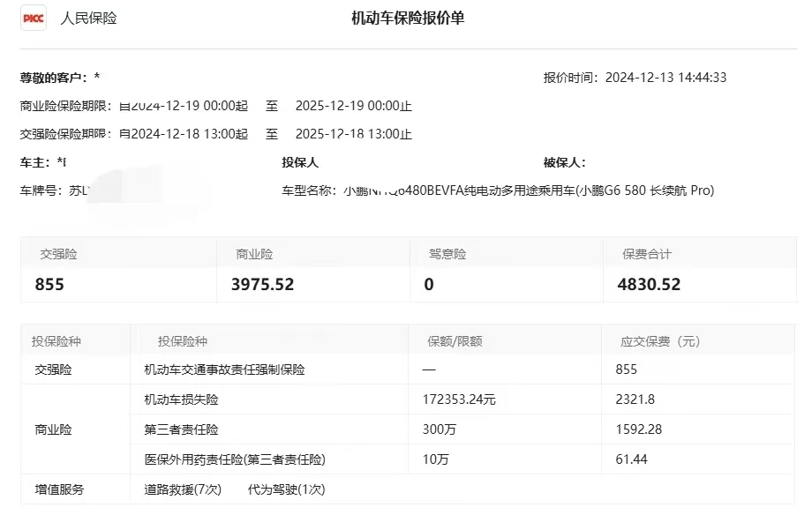Select the 机动车损失险 row

point(181,399)
